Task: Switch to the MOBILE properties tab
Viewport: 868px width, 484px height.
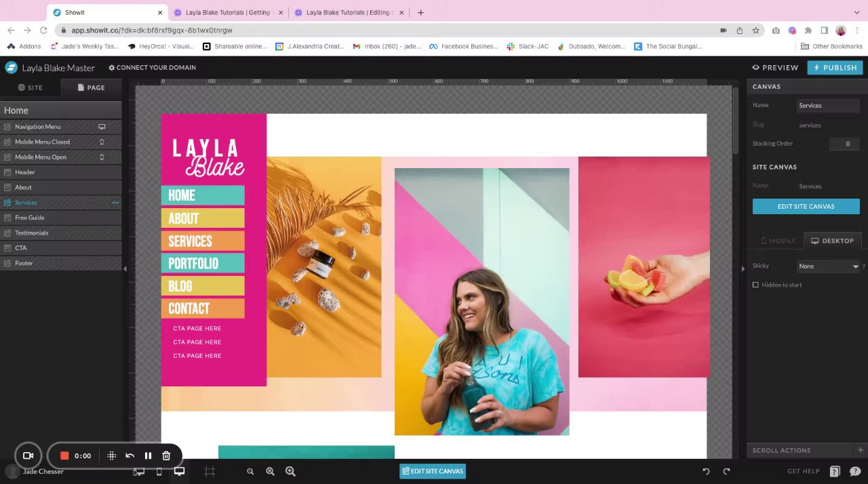Action: 778,241
